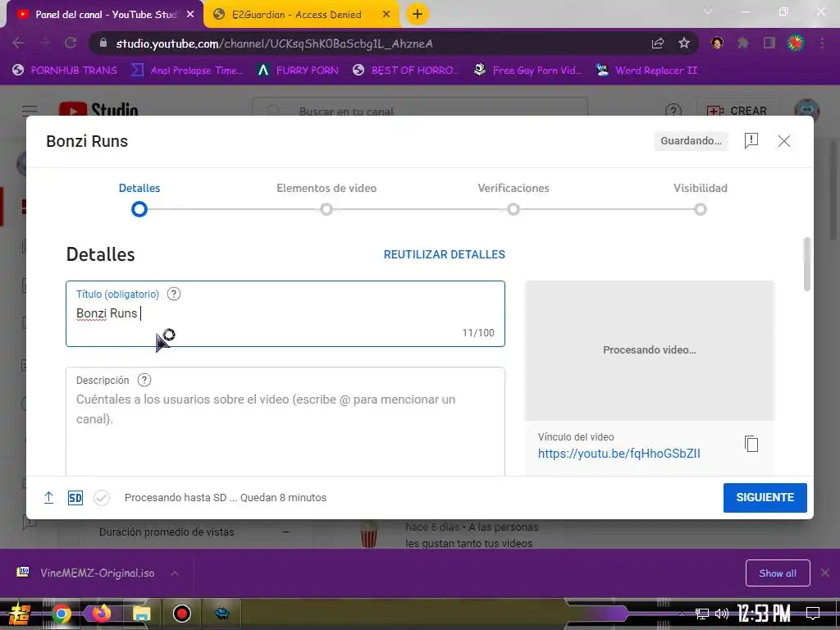Go to the Elementos de video step
This screenshot has width=840, height=630.
coord(326,199)
